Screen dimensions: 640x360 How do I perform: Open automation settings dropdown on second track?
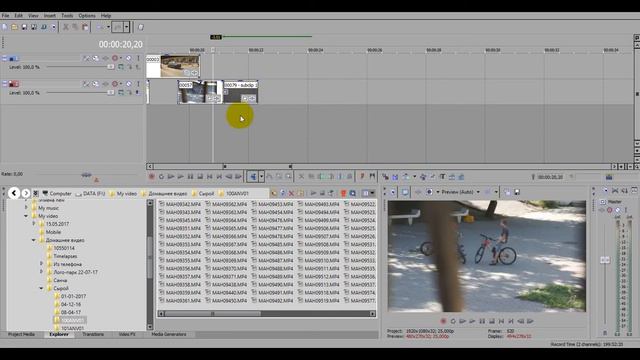pos(120,84)
